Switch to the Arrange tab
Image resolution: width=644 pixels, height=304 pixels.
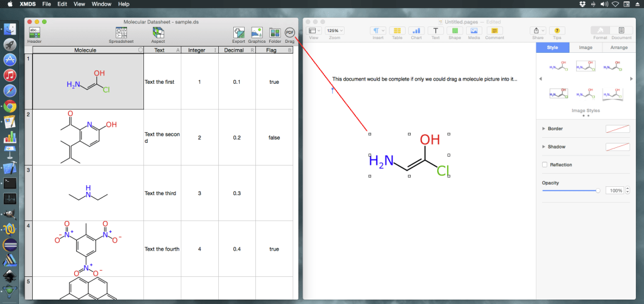click(618, 47)
